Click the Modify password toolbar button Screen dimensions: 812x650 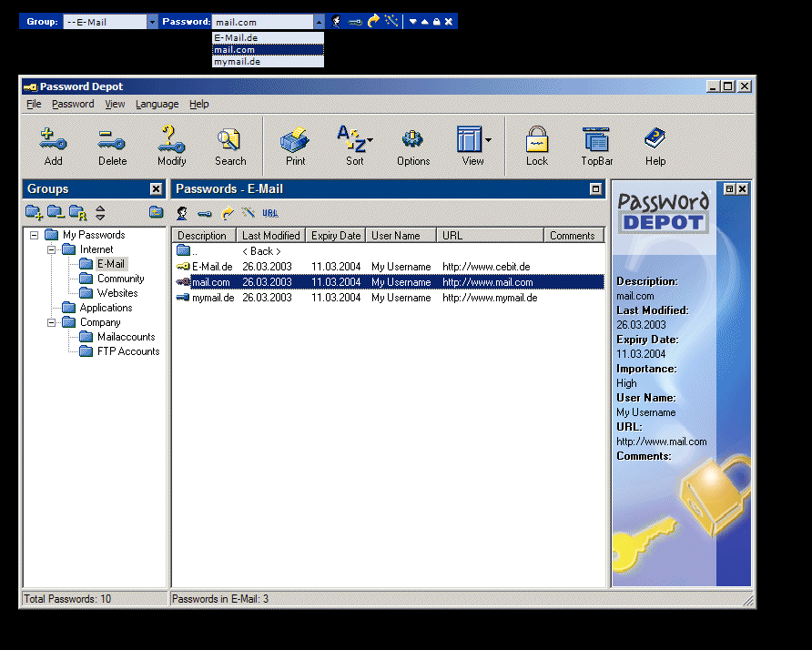point(171,147)
